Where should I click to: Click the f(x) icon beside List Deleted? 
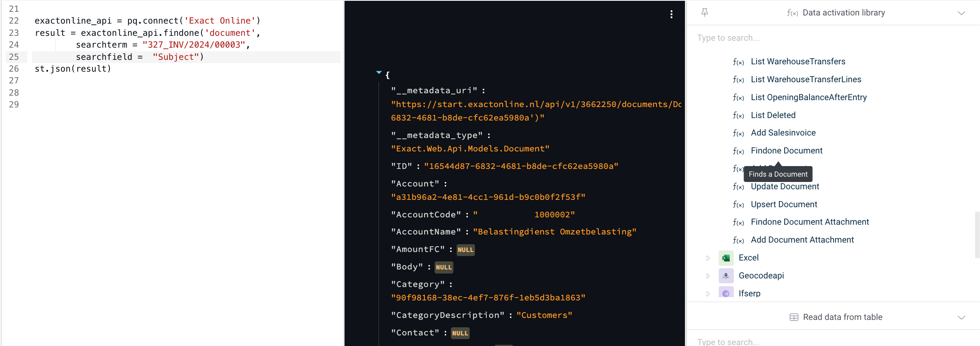pos(738,116)
